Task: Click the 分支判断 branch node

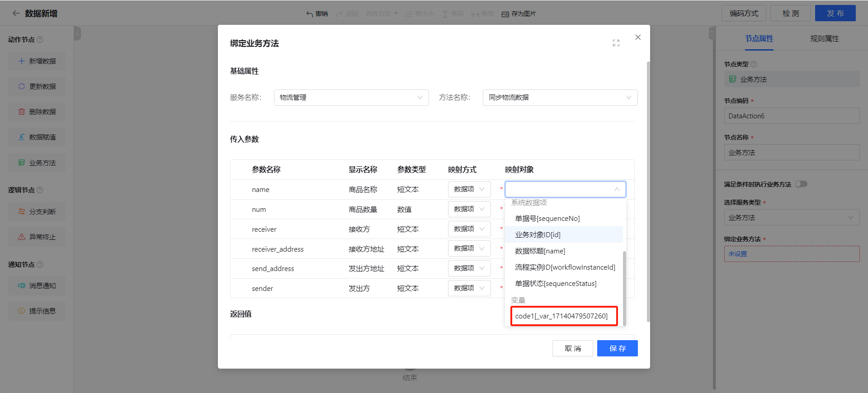Action: coord(37,211)
